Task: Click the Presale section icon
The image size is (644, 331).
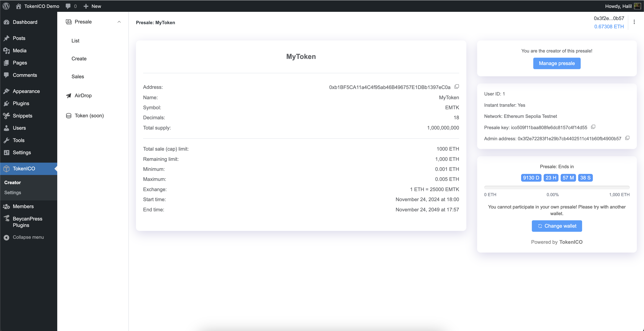Action: click(x=69, y=22)
